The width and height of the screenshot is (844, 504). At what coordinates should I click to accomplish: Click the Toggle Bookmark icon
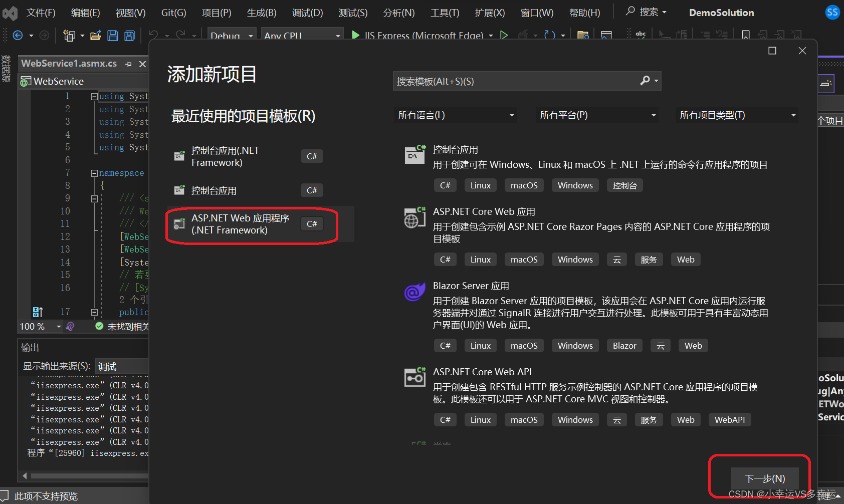[x=746, y=35]
